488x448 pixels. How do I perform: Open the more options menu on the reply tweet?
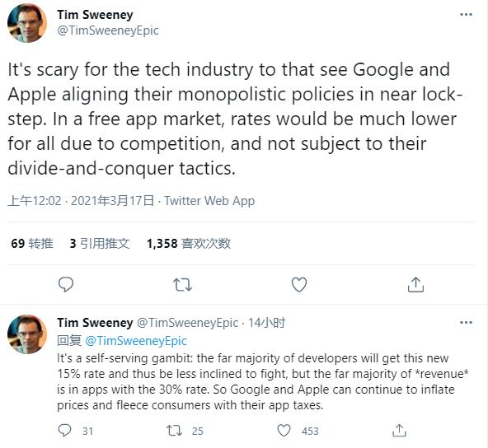pyautogui.click(x=466, y=322)
